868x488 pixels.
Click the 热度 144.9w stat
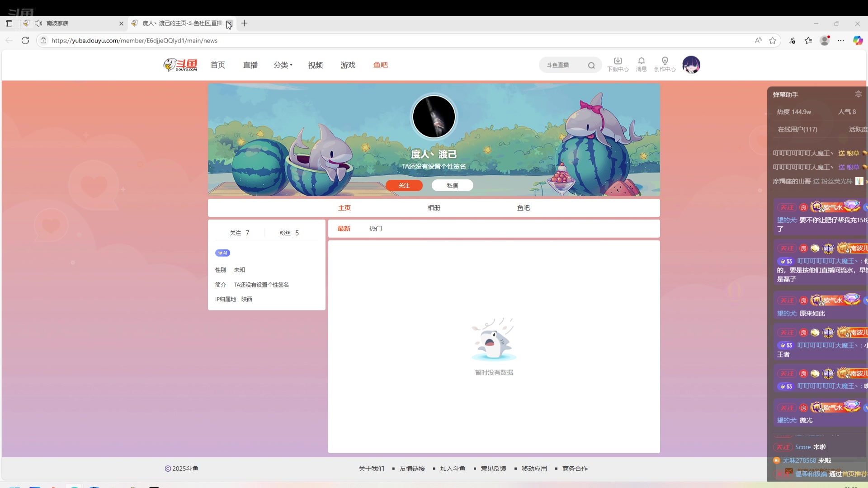(794, 112)
